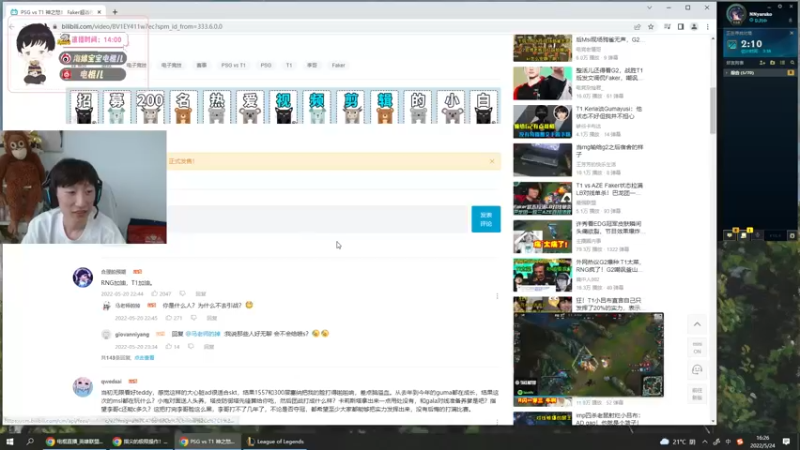Click the comment text input box
800x450 pixels.
(x=316, y=219)
